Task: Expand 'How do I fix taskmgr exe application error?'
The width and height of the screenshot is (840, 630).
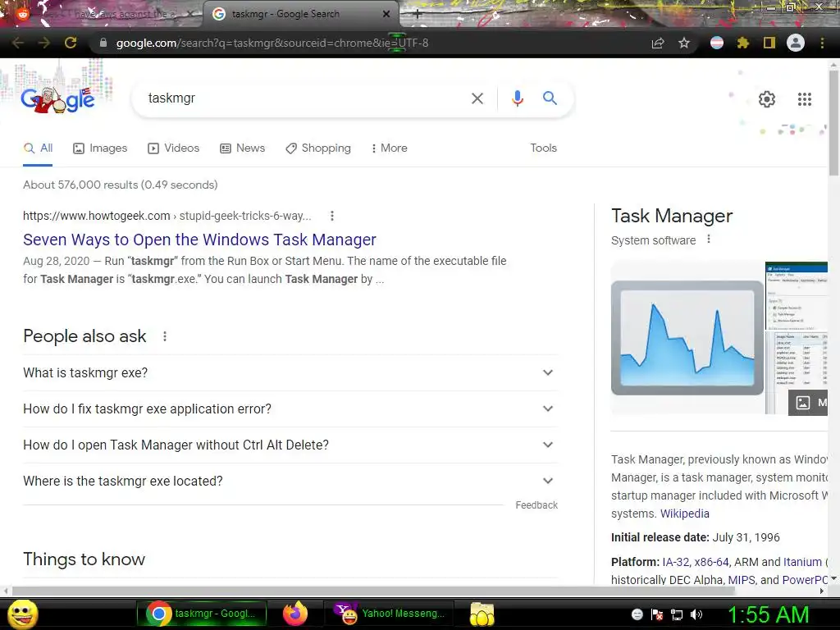Action: tap(290, 409)
